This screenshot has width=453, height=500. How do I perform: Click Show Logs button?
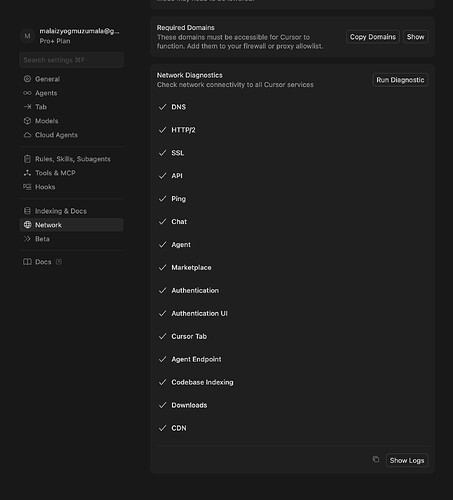tap(407, 460)
